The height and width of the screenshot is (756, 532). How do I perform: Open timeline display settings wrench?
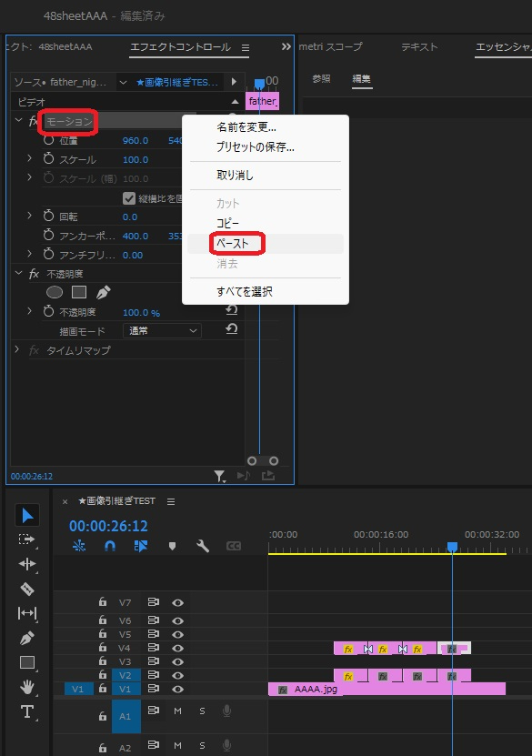tap(203, 546)
